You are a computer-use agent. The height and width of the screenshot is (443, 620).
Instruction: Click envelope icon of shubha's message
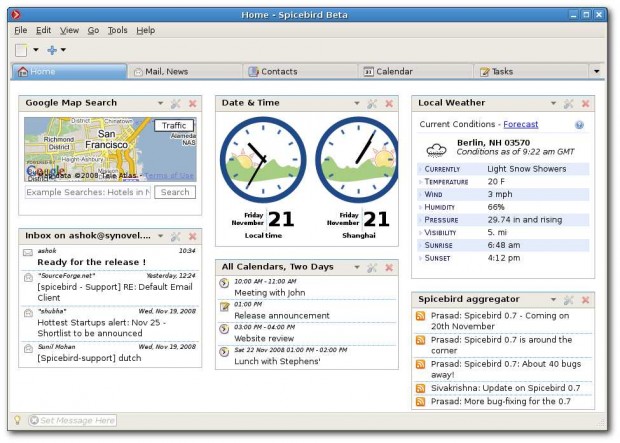coord(28,313)
